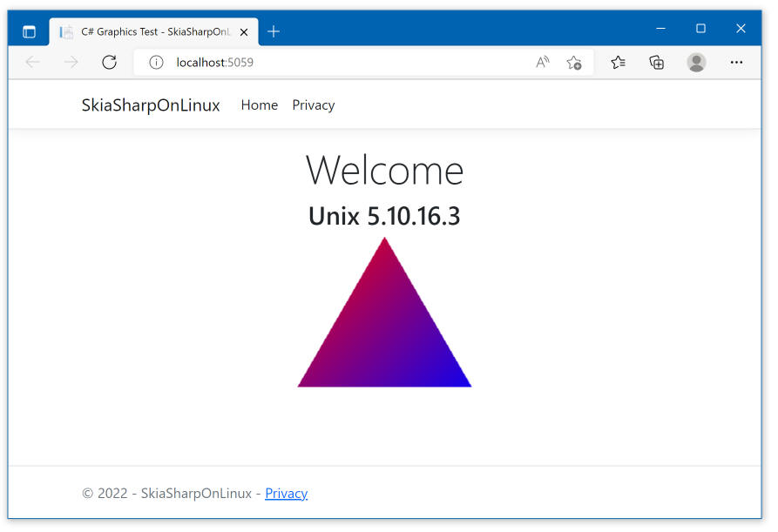
Task: Open the Collections panel
Action: pos(656,63)
